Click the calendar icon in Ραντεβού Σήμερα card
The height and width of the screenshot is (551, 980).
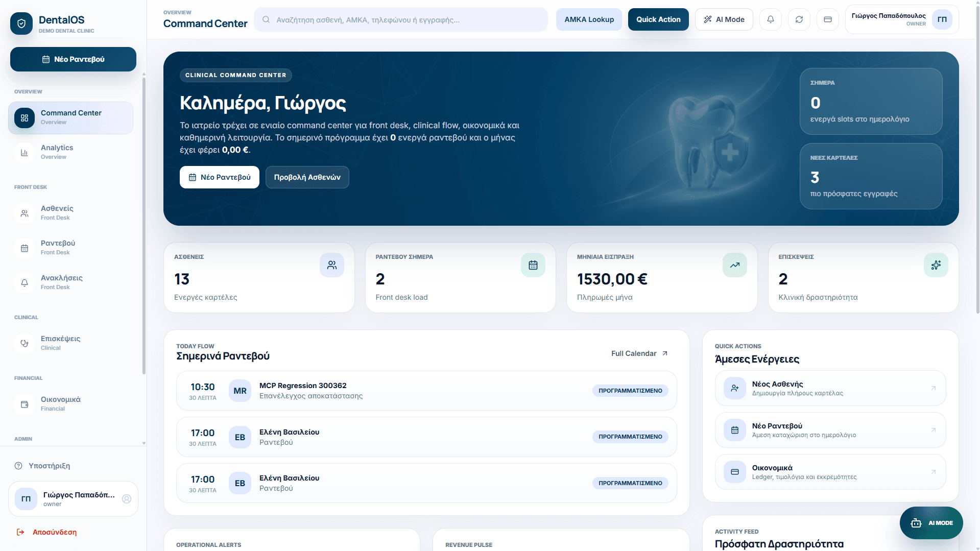[533, 265]
